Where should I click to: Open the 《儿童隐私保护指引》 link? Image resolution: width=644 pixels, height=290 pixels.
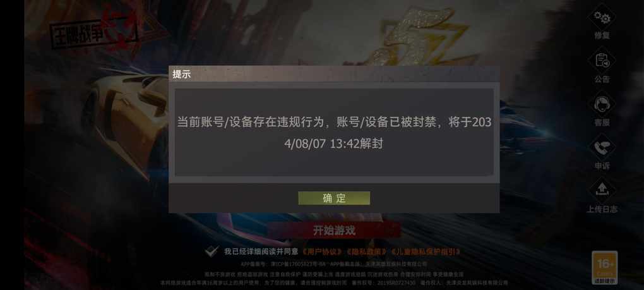click(x=426, y=251)
